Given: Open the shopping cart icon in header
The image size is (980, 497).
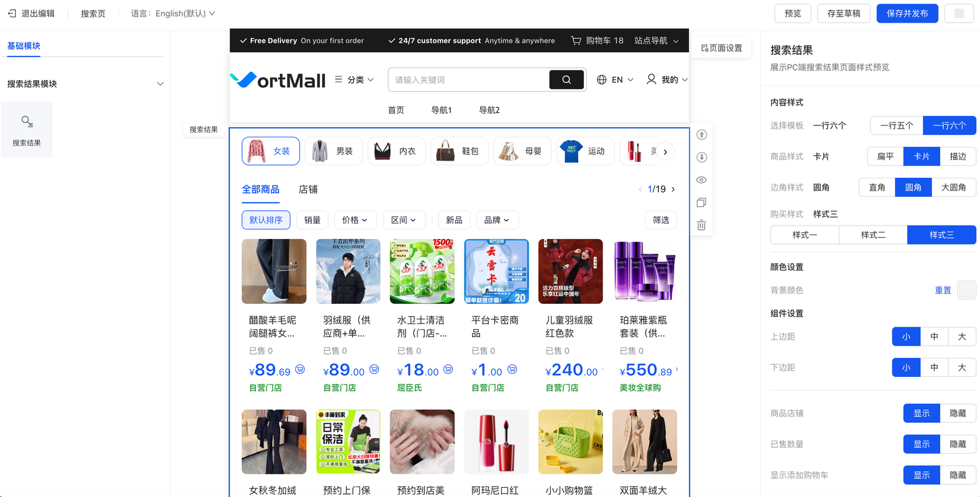Looking at the screenshot, I should pos(576,40).
